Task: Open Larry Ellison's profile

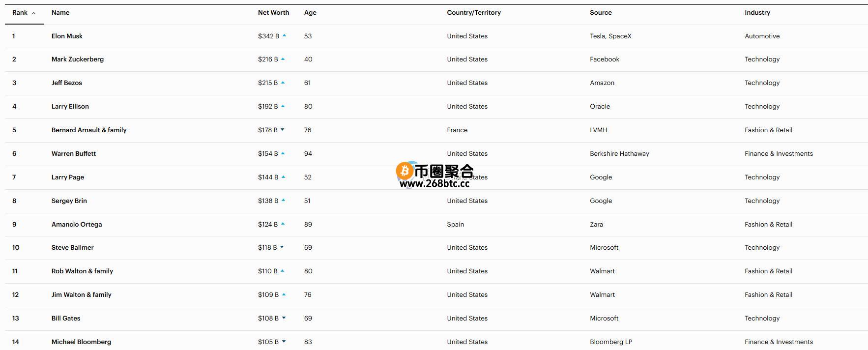Action: point(70,107)
